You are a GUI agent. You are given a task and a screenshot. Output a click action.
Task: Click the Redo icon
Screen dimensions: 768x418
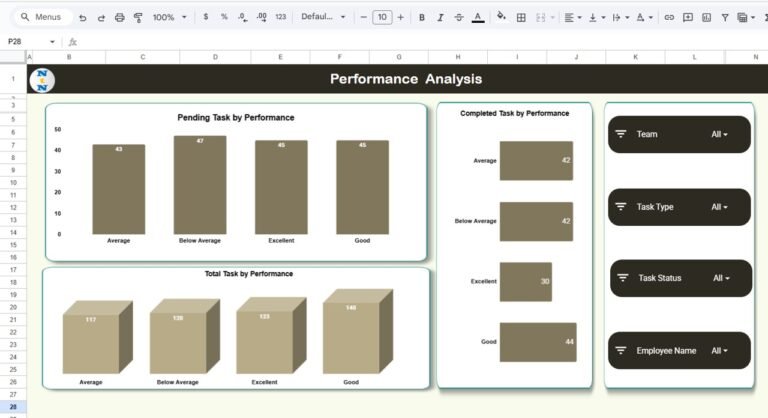pos(101,18)
